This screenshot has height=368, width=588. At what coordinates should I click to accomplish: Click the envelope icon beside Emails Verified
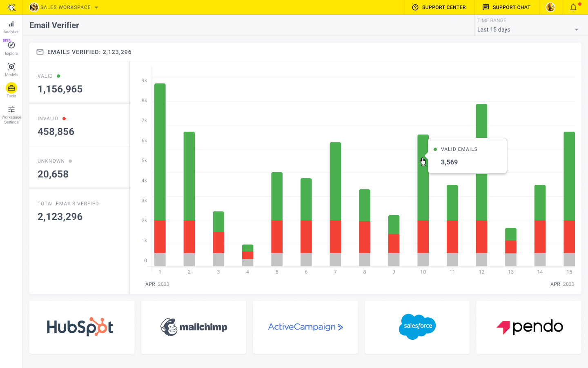tap(40, 52)
